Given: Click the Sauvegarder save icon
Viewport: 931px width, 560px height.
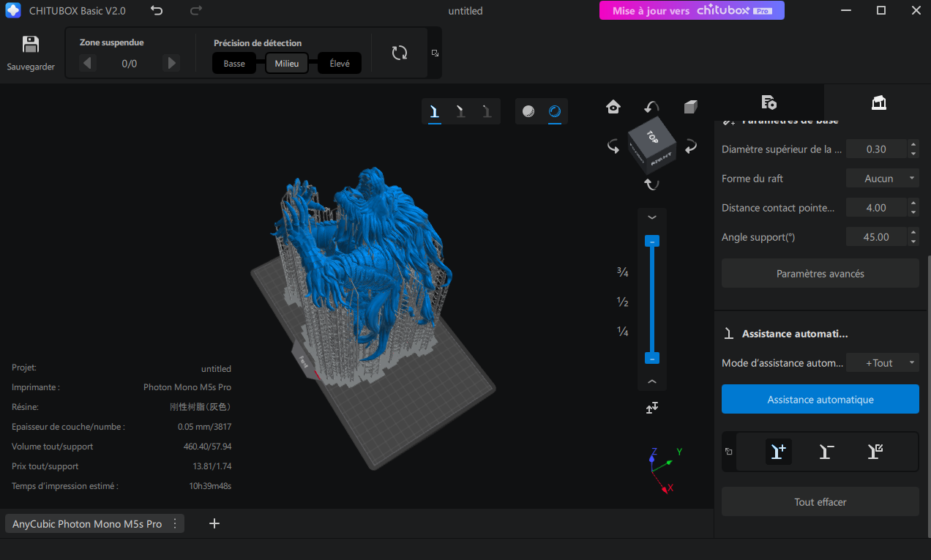Looking at the screenshot, I should coord(31,45).
